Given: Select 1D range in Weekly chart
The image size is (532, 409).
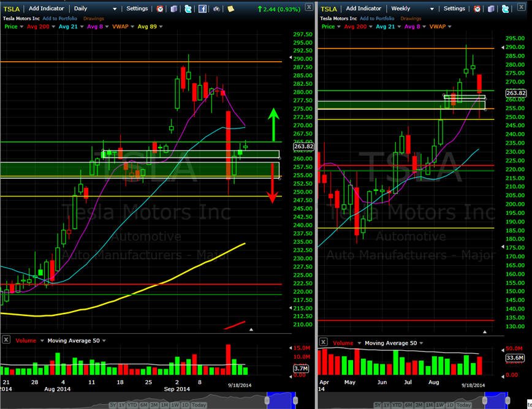Looking at the screenshot, I should (450, 405).
